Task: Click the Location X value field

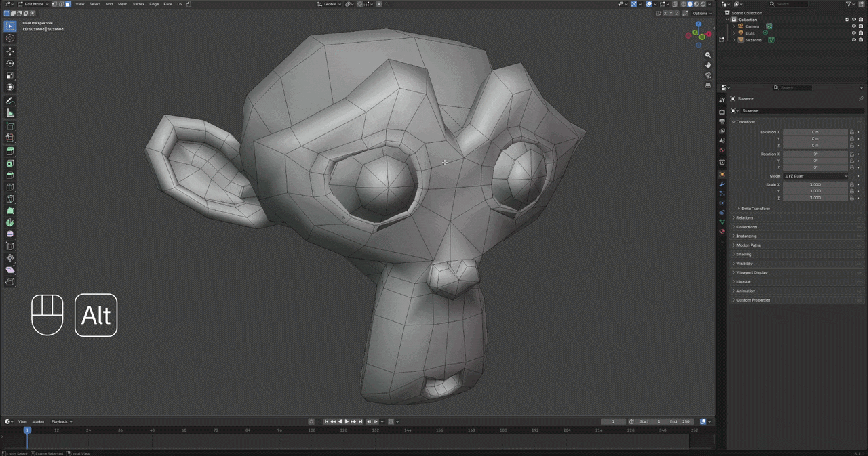Action: (x=815, y=132)
